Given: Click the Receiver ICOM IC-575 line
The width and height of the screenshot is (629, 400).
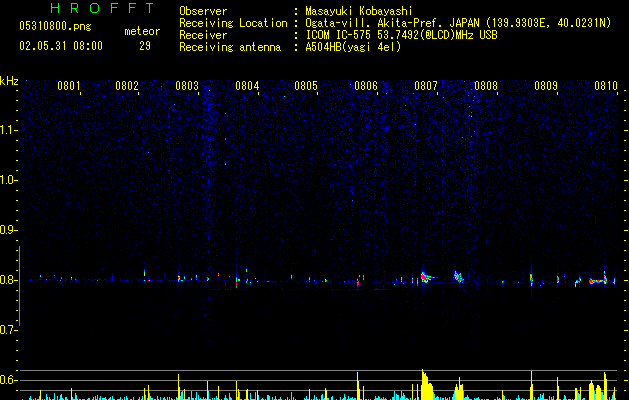Looking at the screenshot, I should pyautogui.click(x=401, y=35).
